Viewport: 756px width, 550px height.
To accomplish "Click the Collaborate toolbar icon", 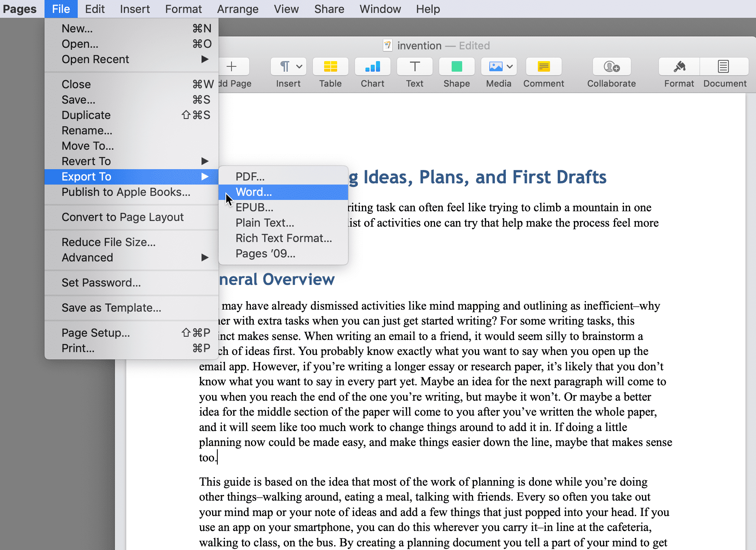I will click(x=612, y=66).
